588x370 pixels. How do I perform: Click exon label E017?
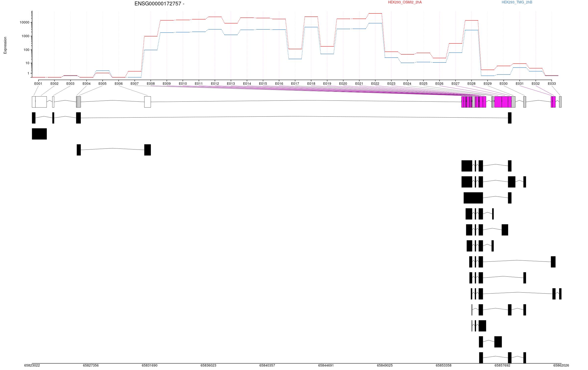click(295, 84)
